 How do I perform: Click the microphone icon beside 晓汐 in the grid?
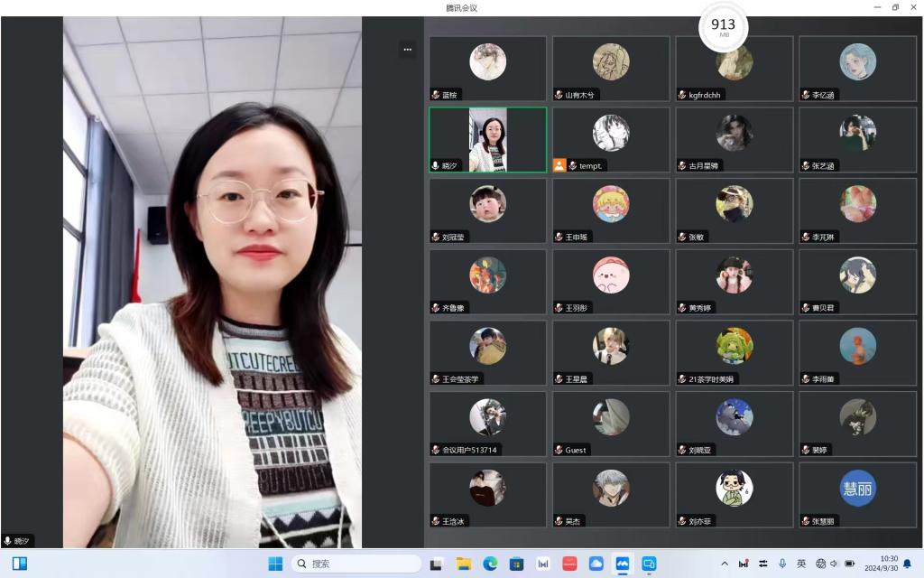pyautogui.click(x=436, y=165)
